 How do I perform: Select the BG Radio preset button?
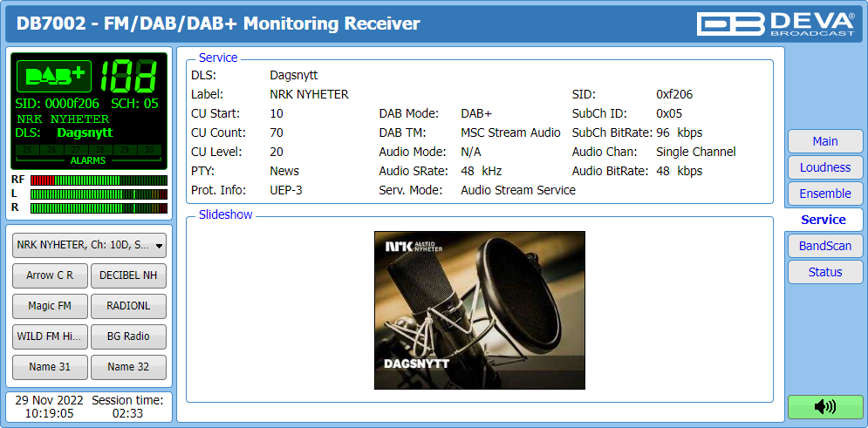tap(128, 336)
